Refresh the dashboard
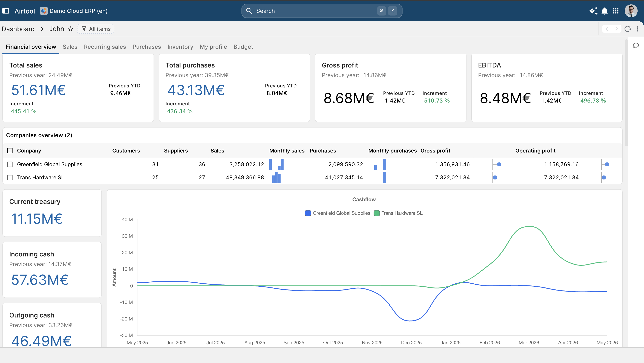The width and height of the screenshot is (644, 363). (628, 29)
